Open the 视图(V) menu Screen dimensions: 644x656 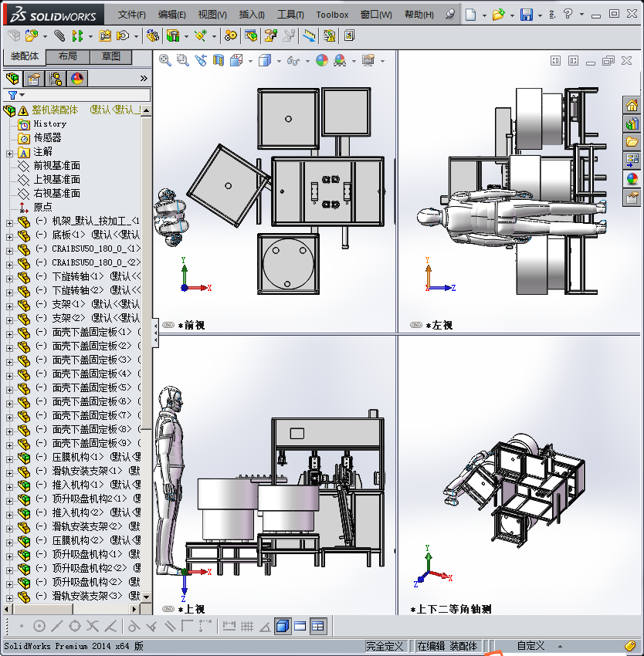pos(212,15)
